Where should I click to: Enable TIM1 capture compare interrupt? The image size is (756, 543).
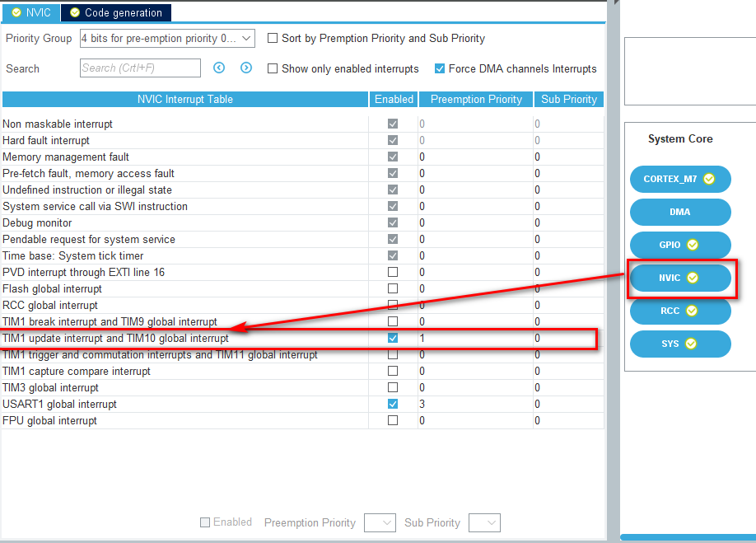coord(393,371)
